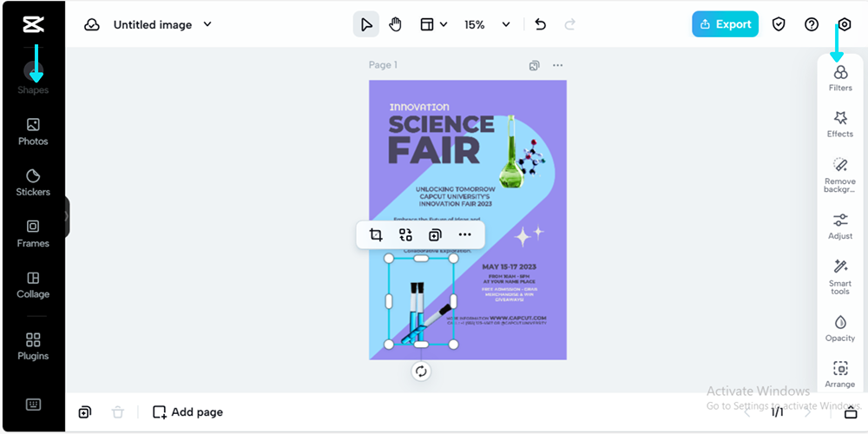Select Remove background tool

point(840,175)
